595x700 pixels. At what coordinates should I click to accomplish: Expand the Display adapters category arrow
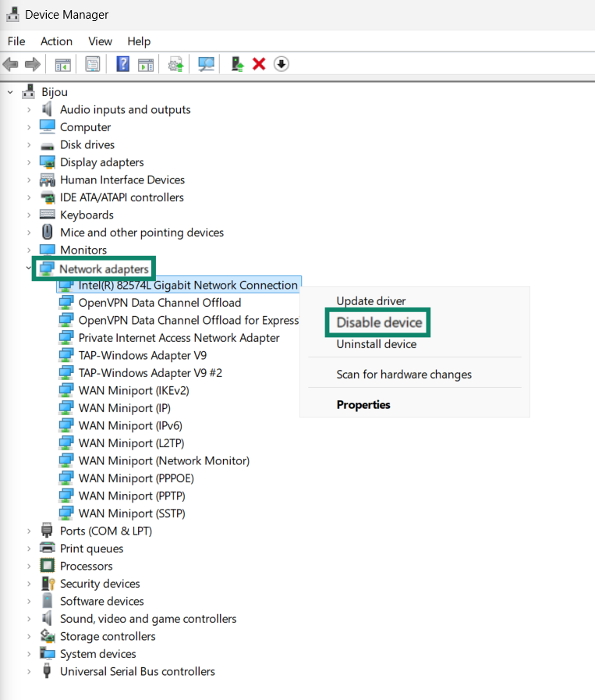coord(29,162)
